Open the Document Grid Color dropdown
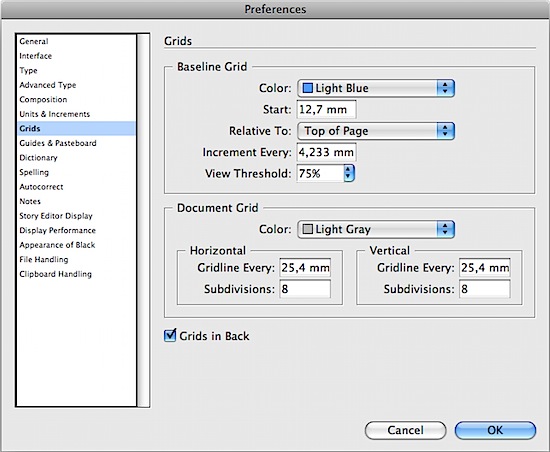 376,229
